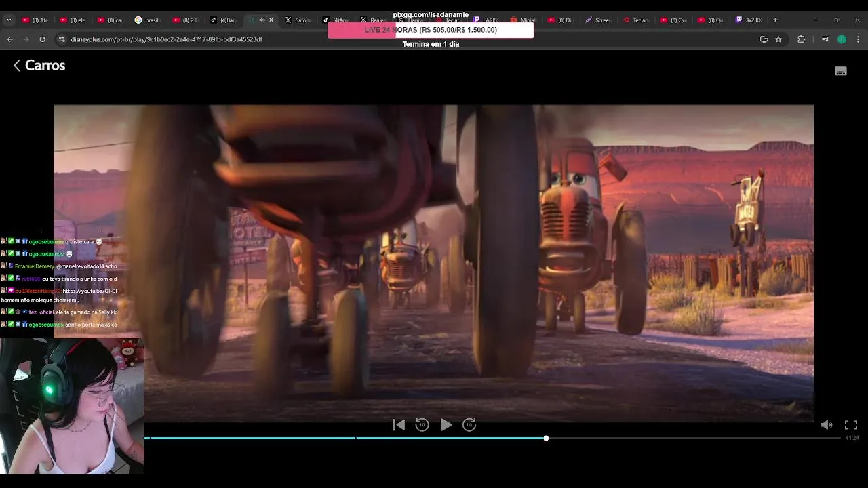Bookmark this page with the star icon
Image resolution: width=868 pixels, height=488 pixels.
[778, 39]
